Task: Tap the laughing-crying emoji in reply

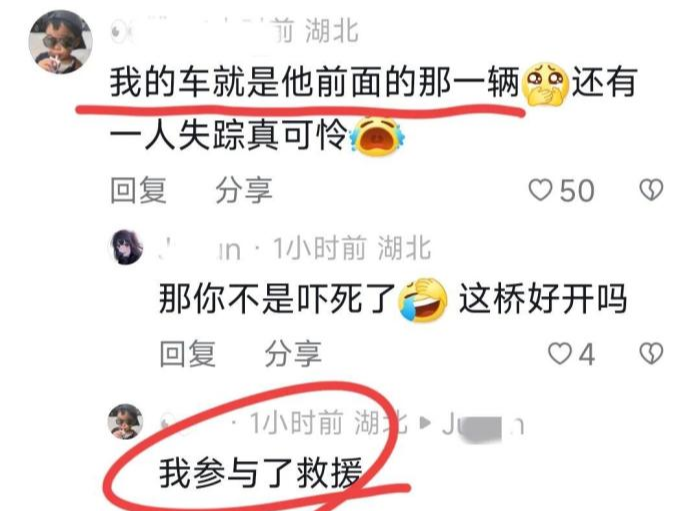Action: coord(422,300)
